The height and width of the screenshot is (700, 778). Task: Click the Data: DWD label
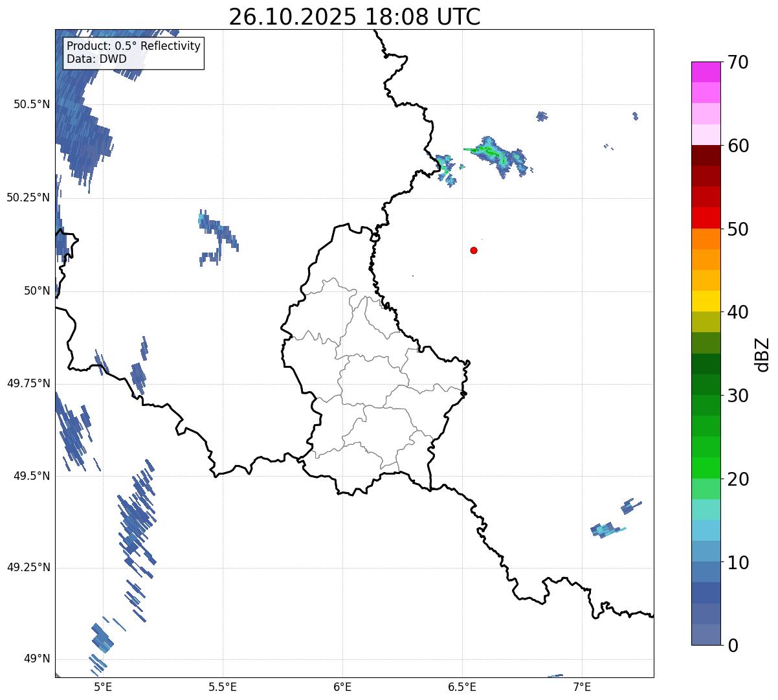(x=96, y=60)
